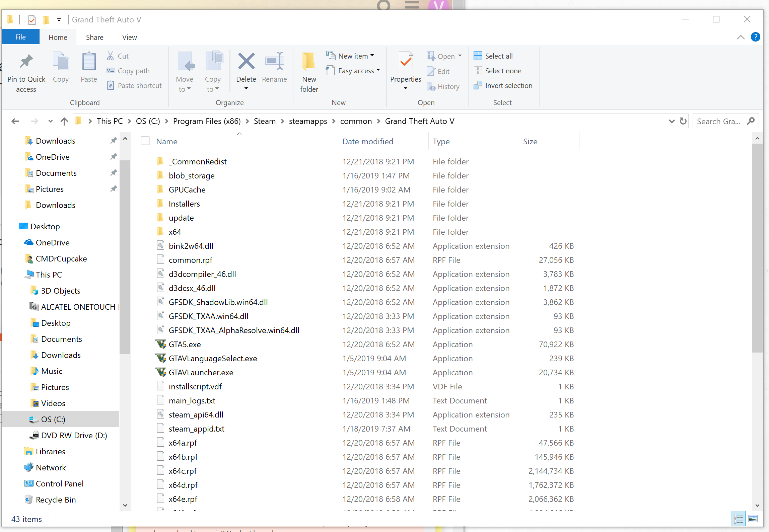The width and height of the screenshot is (769, 532).
Task: Switch to the View ribbon tab
Action: [x=129, y=37]
